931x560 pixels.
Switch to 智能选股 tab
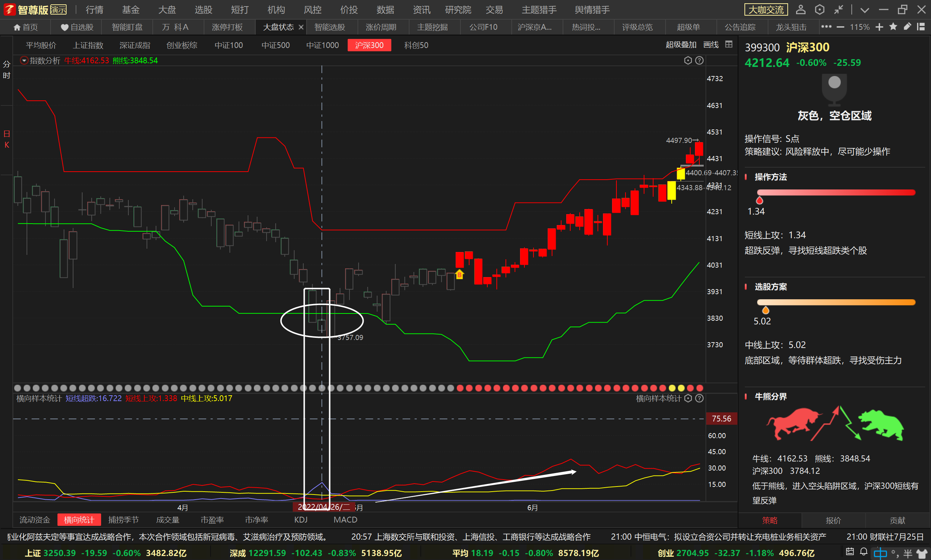330,27
